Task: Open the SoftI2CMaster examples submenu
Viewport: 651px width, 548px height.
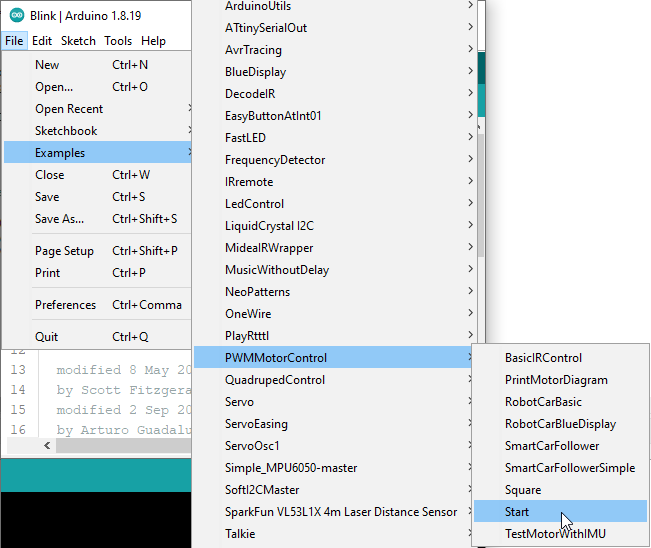Action: point(333,490)
